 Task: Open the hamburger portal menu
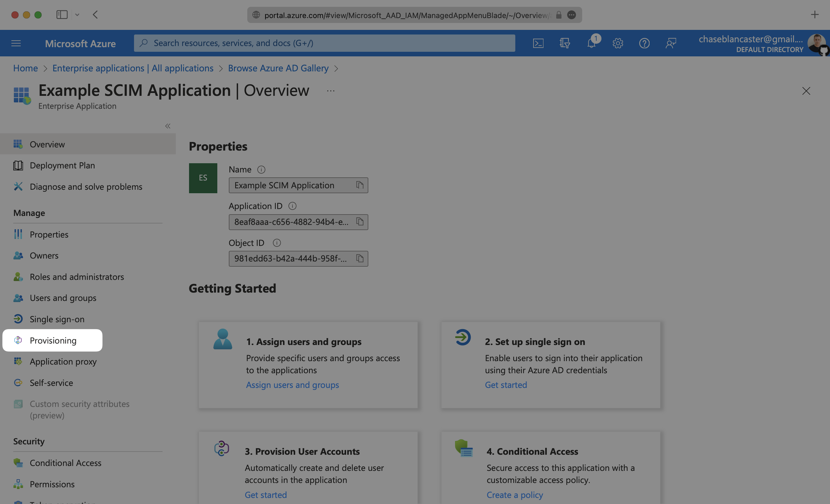pos(16,43)
